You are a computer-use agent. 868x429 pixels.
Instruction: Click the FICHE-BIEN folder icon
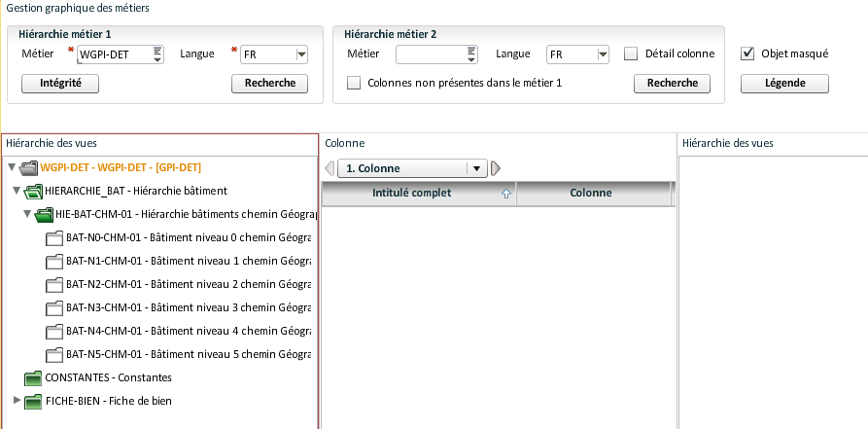(33, 401)
